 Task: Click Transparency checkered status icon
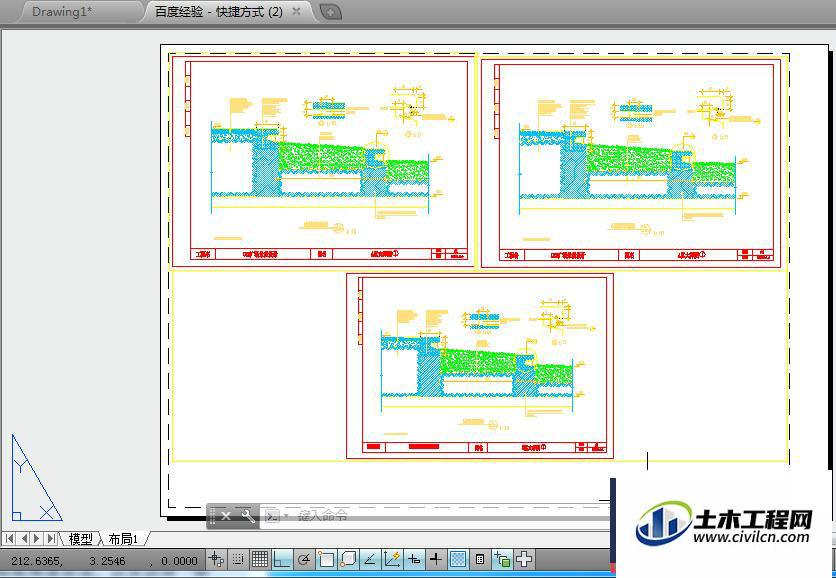point(458,559)
